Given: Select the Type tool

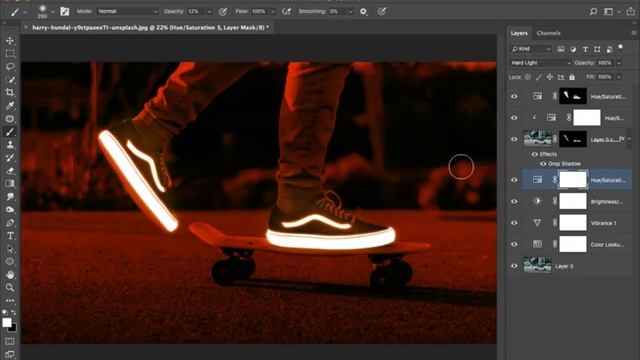Looking at the screenshot, I should (x=10, y=236).
